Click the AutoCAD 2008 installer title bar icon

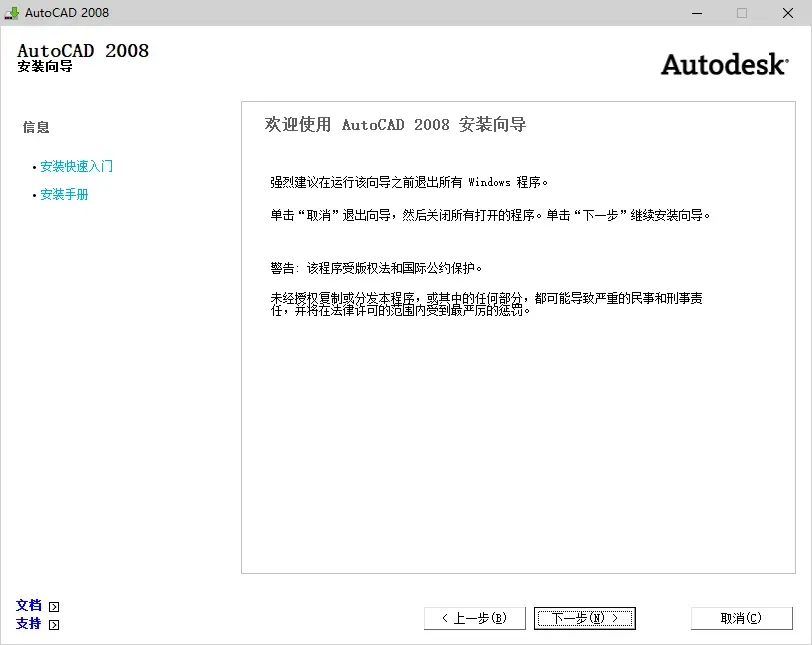click(x=11, y=13)
